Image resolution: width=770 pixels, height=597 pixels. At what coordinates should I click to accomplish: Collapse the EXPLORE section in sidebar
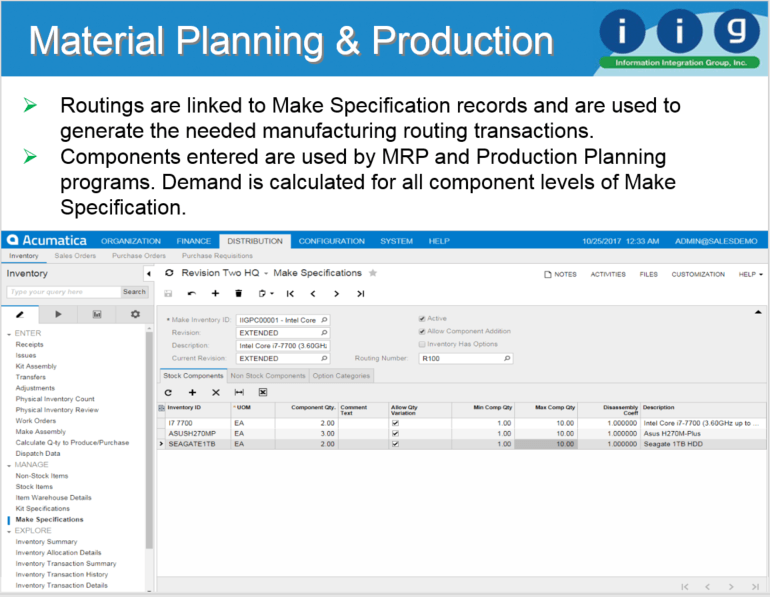tap(9, 531)
